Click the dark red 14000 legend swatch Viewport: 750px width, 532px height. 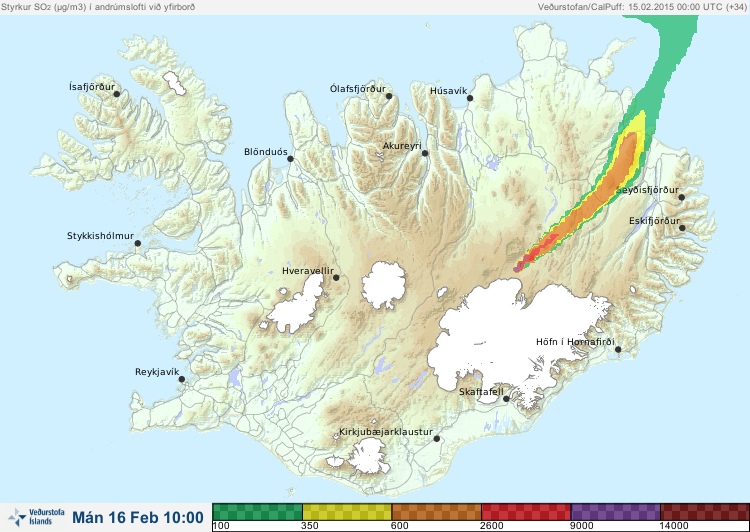pos(705,512)
